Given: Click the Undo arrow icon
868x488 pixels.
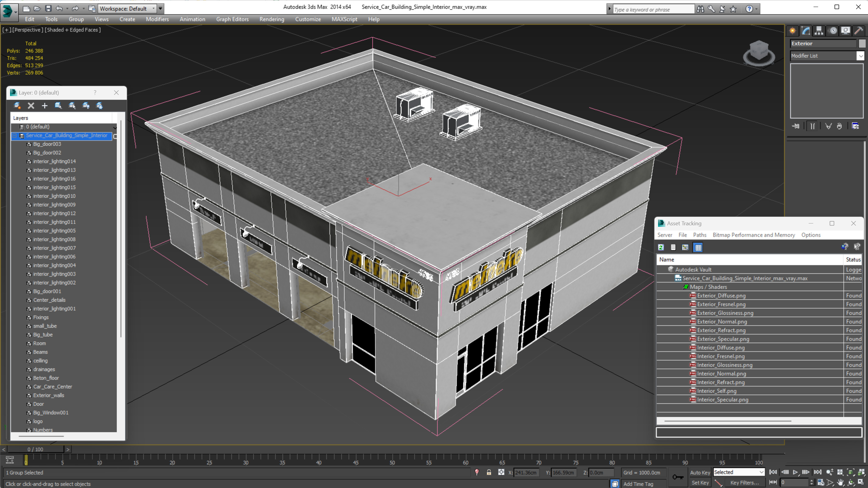Looking at the screenshot, I should [59, 9].
